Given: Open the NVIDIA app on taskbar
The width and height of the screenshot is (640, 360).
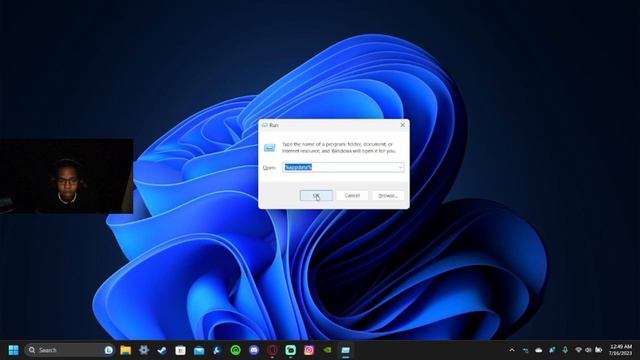Looking at the screenshot, I should tap(327, 350).
